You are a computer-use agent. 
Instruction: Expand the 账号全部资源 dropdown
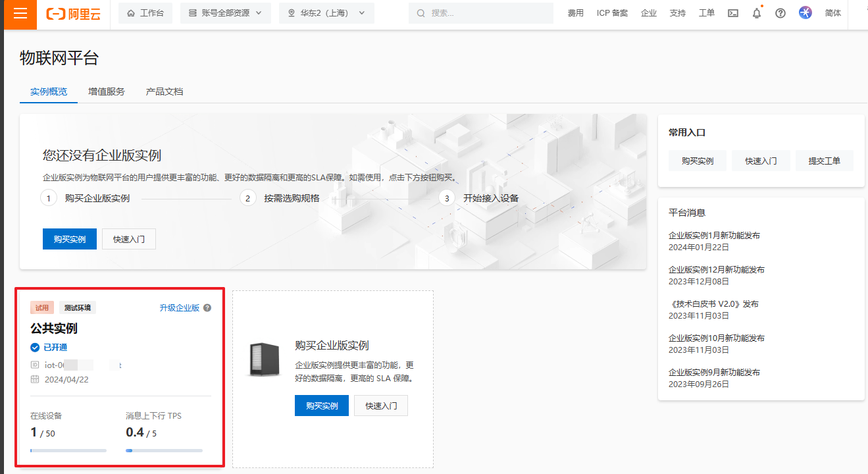point(226,13)
